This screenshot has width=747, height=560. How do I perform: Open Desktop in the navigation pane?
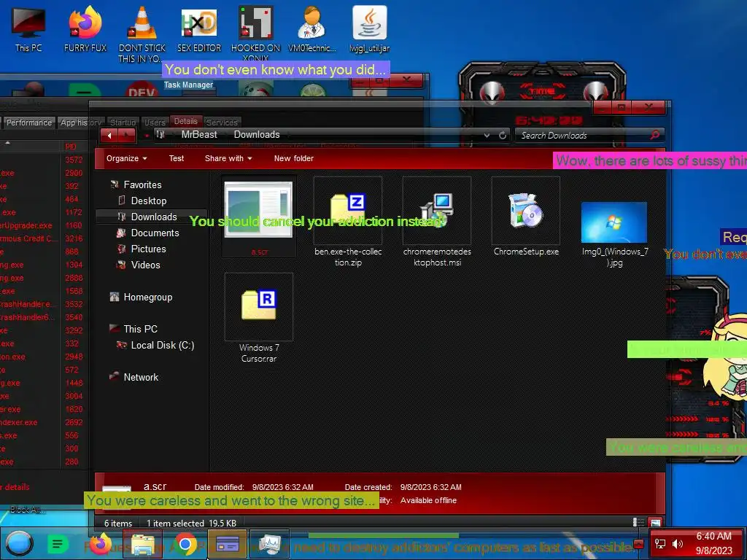coord(149,201)
